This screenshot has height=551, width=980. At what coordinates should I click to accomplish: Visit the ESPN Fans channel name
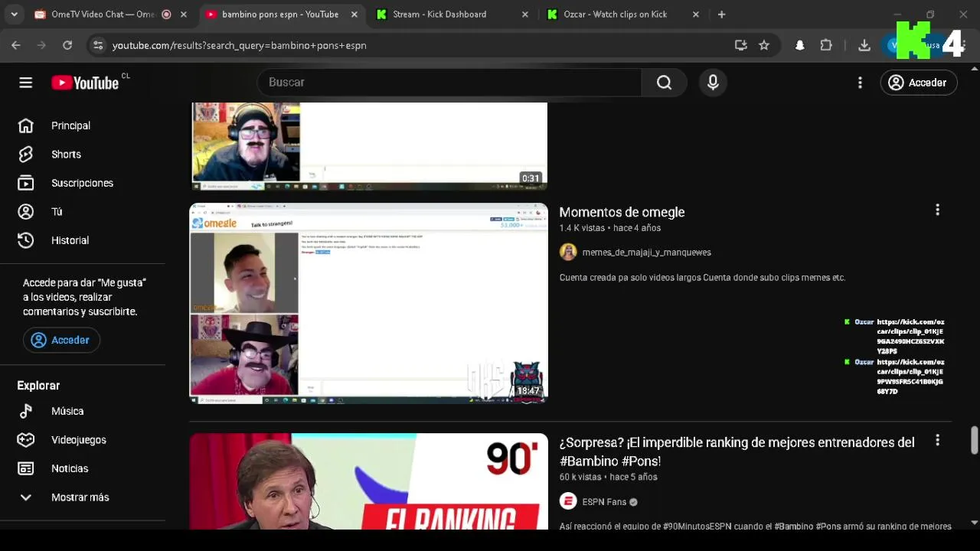point(604,502)
